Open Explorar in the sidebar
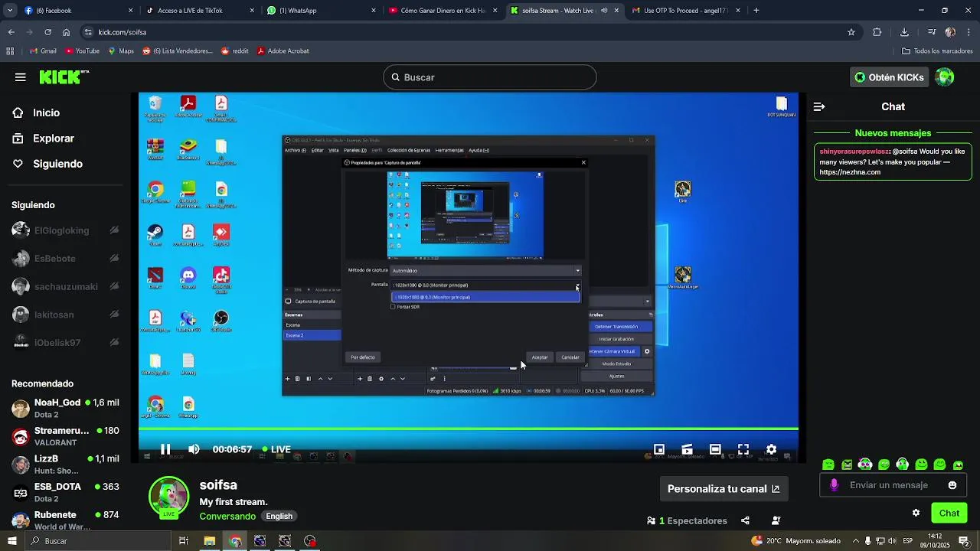This screenshot has width=980, height=551. (x=54, y=139)
